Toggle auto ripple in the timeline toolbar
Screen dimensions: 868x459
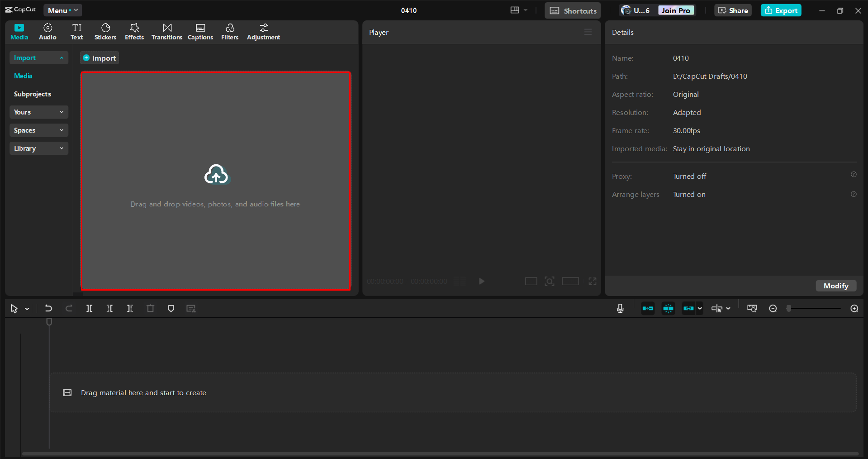pyautogui.click(x=648, y=308)
